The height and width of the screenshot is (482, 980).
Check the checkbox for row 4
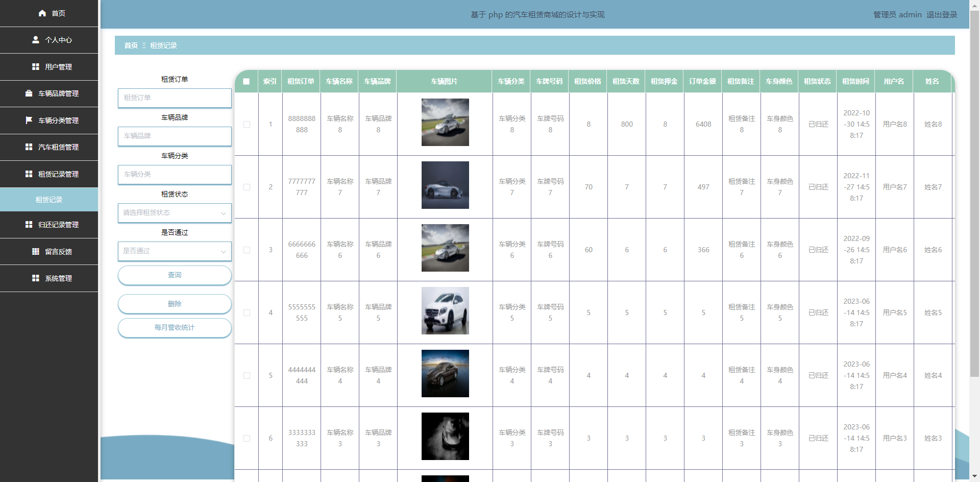247,312
